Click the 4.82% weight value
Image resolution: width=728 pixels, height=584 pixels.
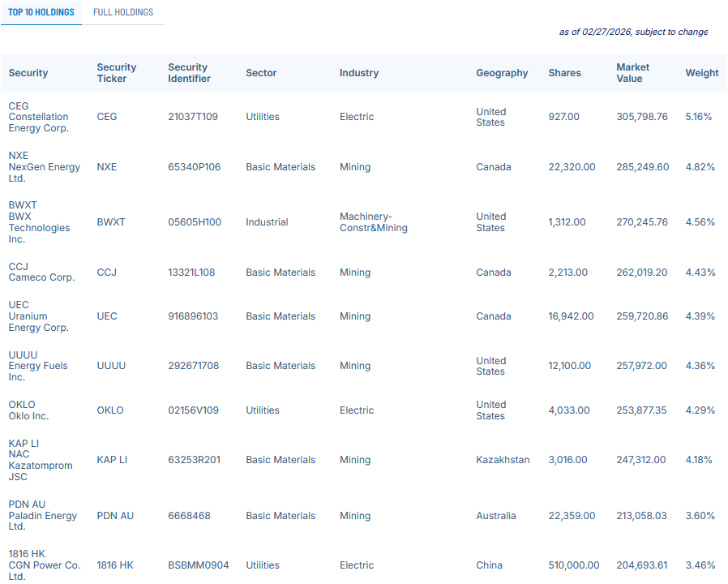(x=700, y=167)
